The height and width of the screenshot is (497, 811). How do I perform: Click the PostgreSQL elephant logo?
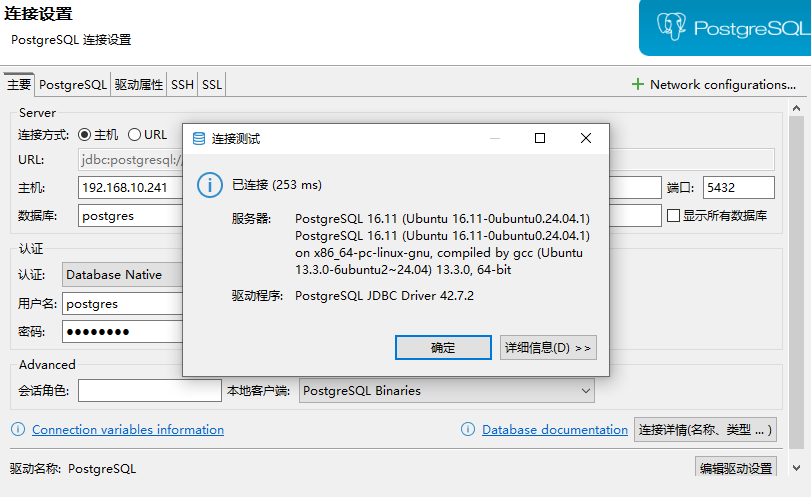click(x=670, y=27)
